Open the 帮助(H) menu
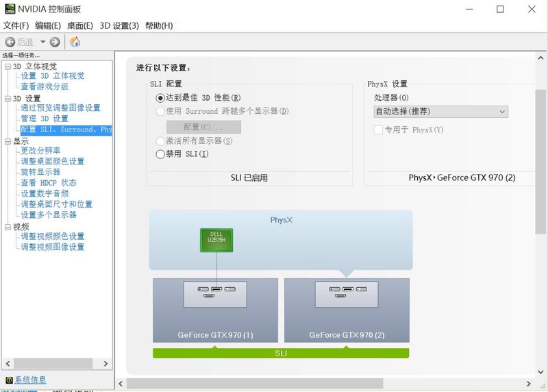 coord(159,25)
